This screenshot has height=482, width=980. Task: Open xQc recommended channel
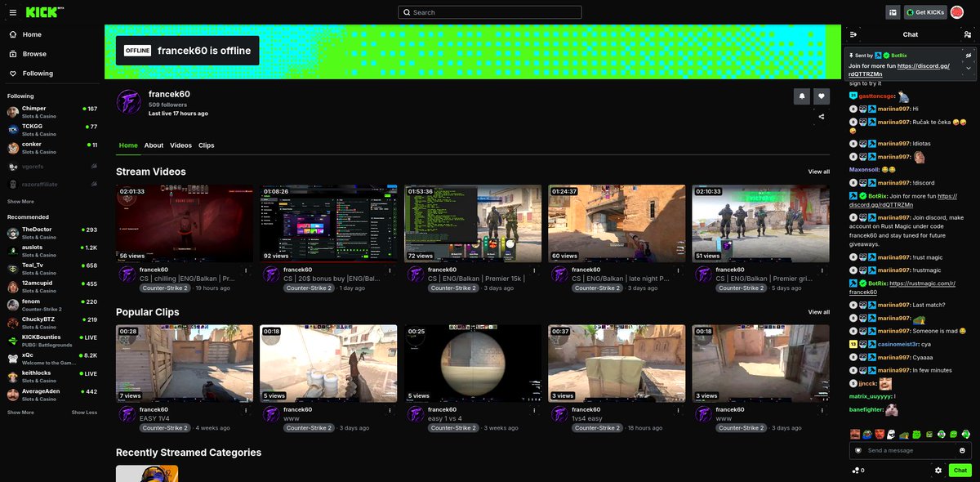pos(52,359)
